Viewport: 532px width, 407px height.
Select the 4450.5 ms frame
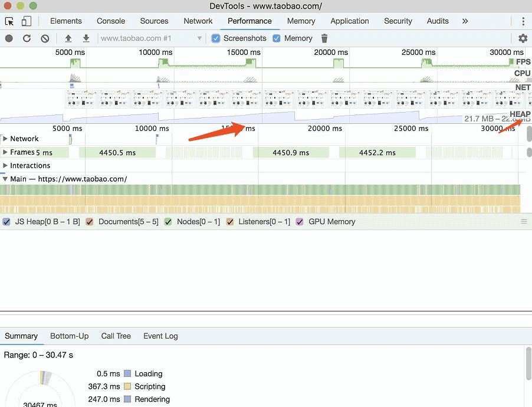pyautogui.click(x=117, y=153)
